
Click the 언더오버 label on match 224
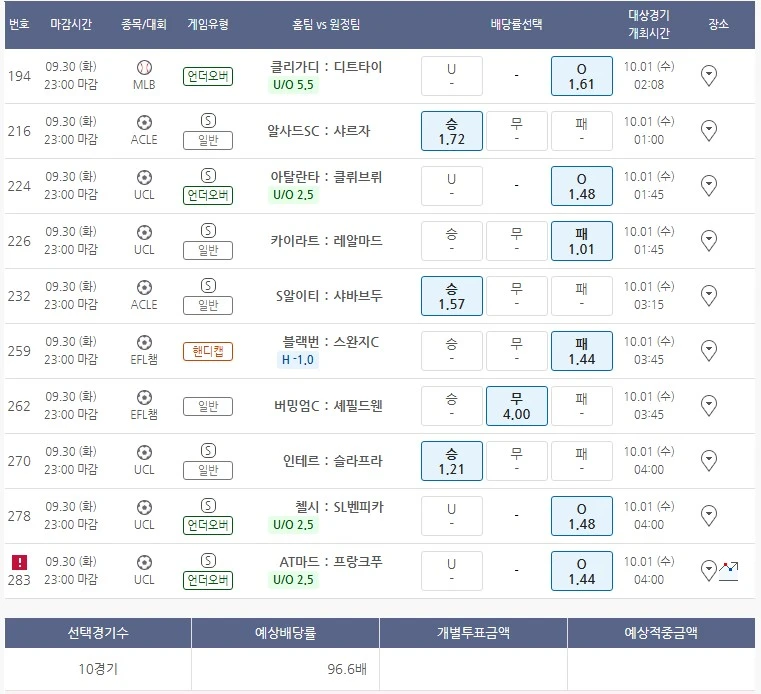point(208,194)
